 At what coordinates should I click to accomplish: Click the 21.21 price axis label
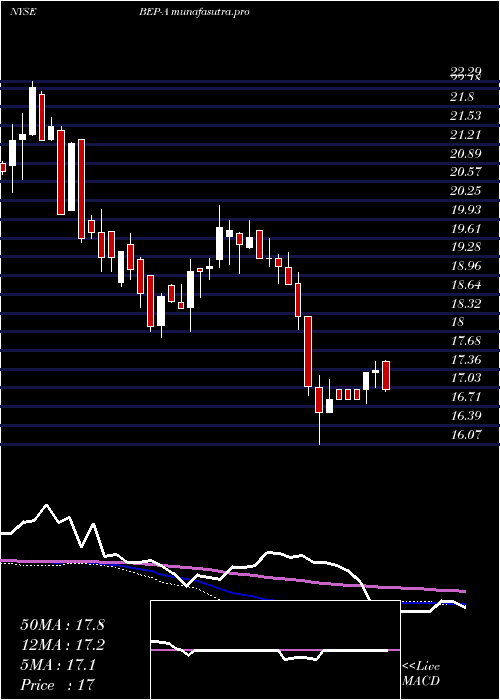pyautogui.click(x=466, y=135)
